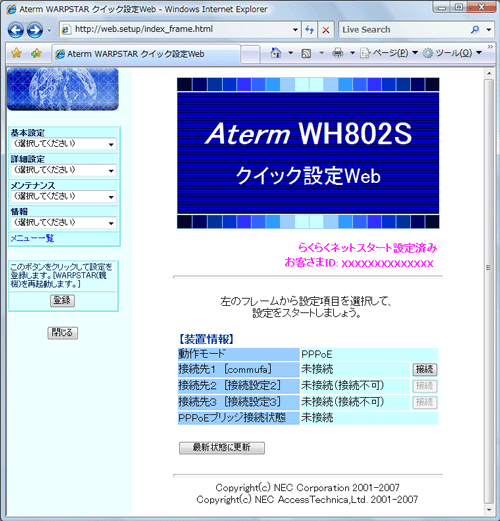The image size is (500, 521).
Task: Click the メニュー一覧 link
Action: click(32, 238)
